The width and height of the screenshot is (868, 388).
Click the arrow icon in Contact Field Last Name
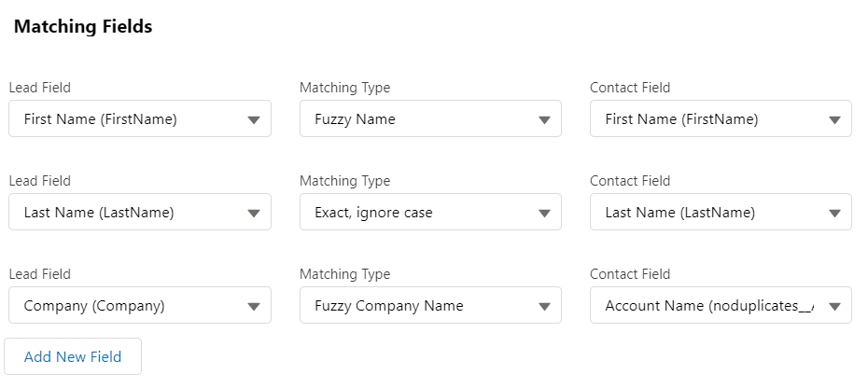pos(834,214)
